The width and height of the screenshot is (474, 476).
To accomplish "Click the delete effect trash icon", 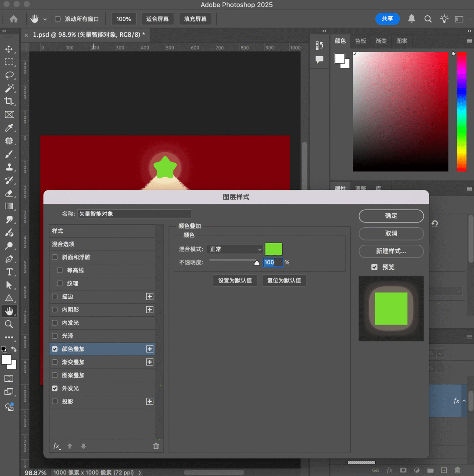I will point(156,446).
